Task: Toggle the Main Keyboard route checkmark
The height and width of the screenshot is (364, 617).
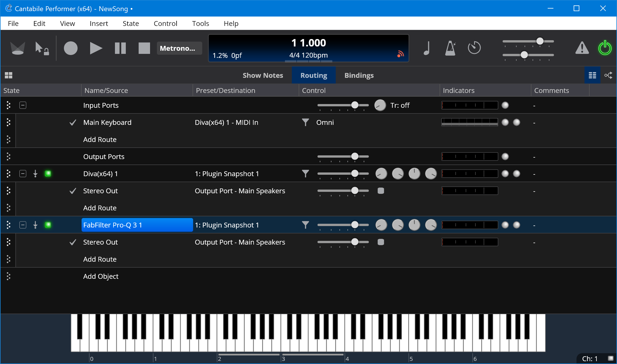Action: (73, 122)
